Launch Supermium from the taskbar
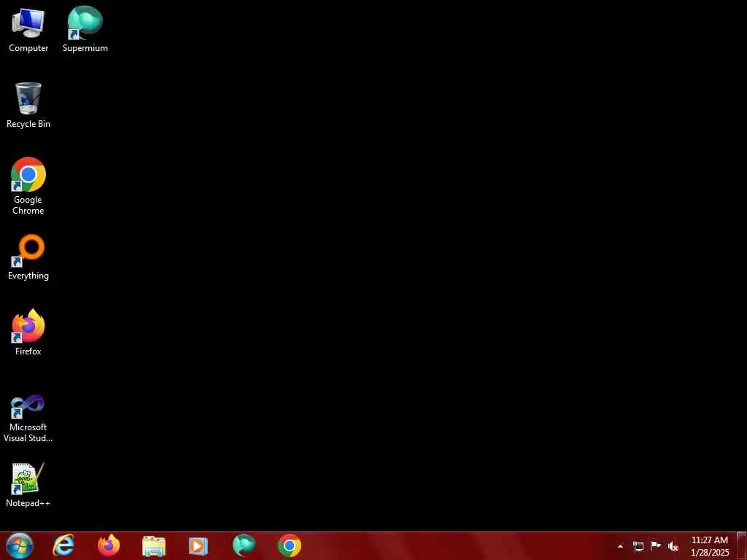The height and width of the screenshot is (560, 747). 244,545
